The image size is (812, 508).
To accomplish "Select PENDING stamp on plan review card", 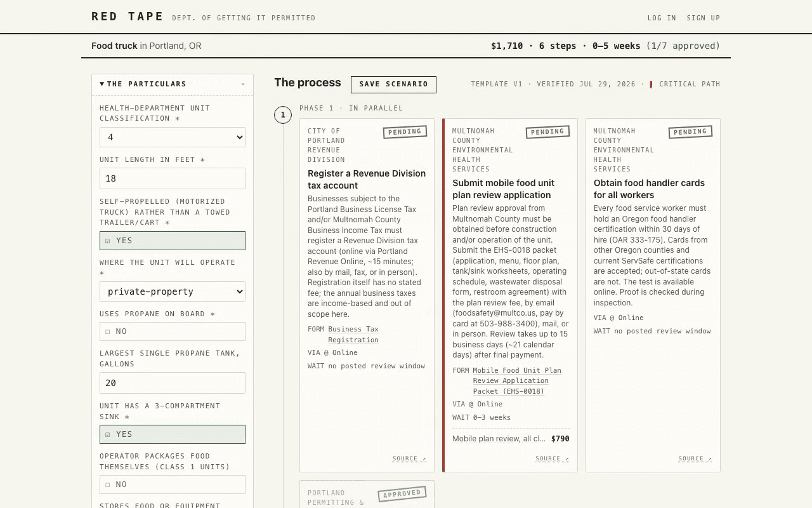I will [x=547, y=132].
